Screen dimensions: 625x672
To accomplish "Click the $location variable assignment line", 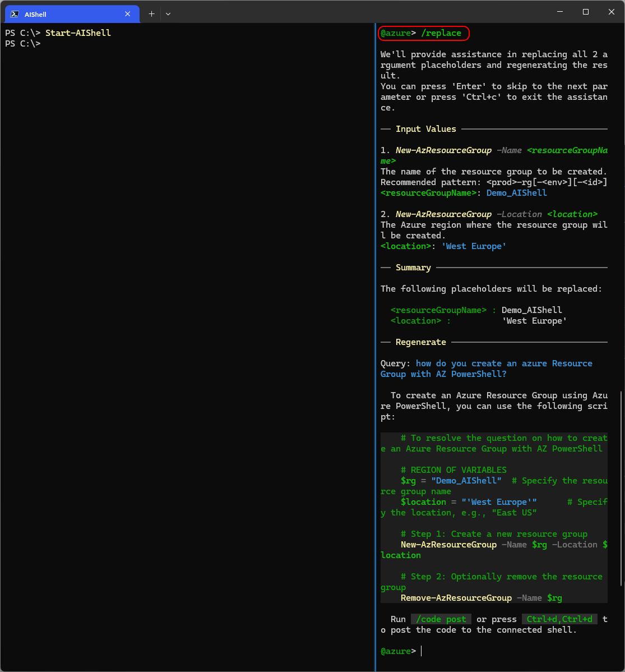I will (469, 502).
